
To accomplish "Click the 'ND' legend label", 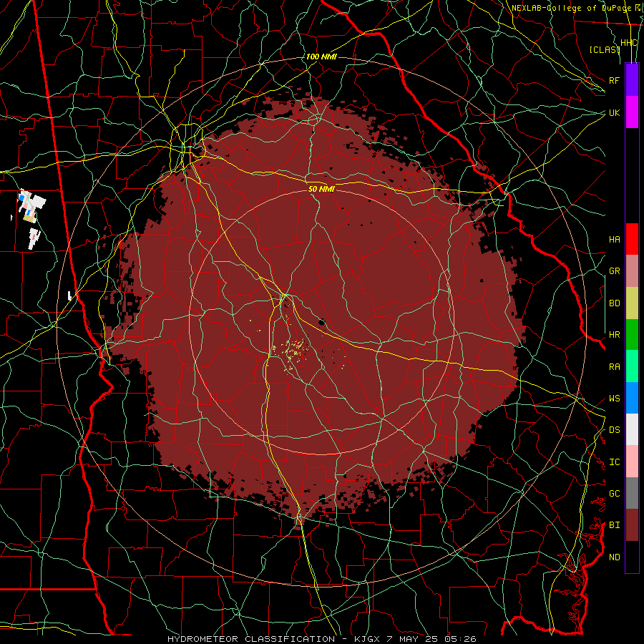I will (614, 557).
